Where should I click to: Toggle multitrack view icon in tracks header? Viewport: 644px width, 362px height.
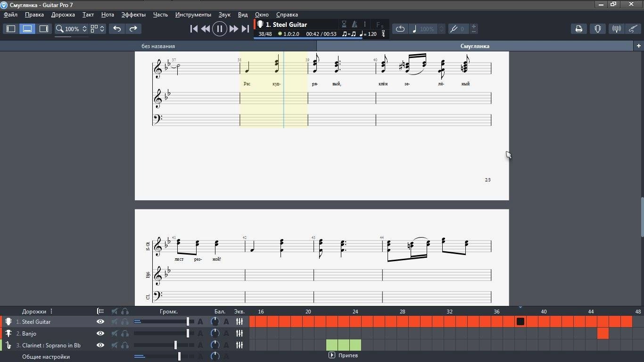100,311
